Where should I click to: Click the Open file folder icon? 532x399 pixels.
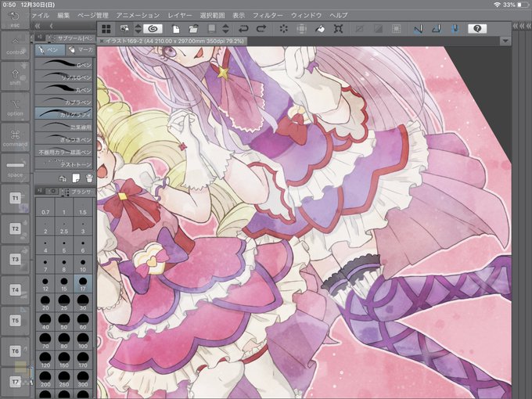193,29
